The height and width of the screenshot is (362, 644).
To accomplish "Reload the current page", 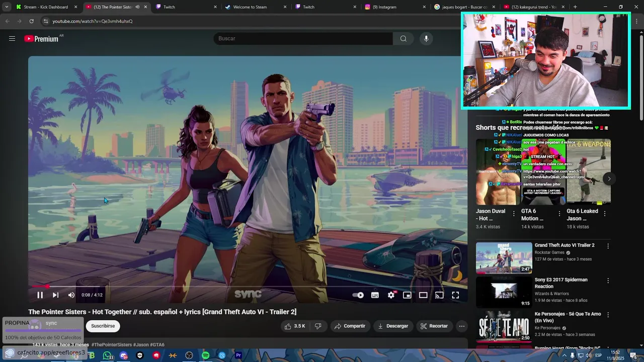I will pyautogui.click(x=31, y=21).
